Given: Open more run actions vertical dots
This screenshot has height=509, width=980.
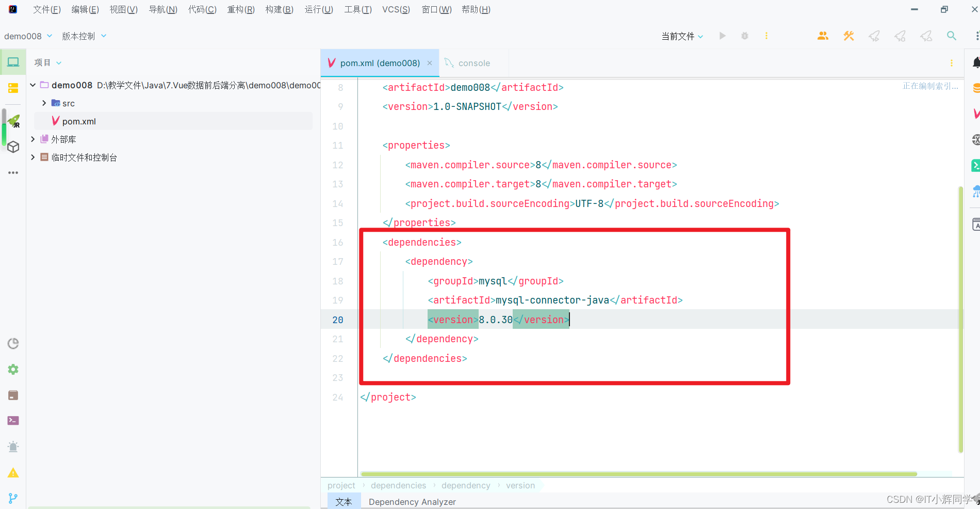Looking at the screenshot, I should (766, 36).
